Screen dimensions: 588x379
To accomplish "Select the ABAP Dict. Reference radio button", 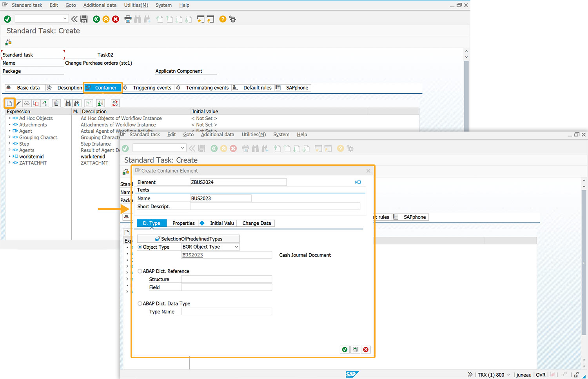I will tap(140, 271).
